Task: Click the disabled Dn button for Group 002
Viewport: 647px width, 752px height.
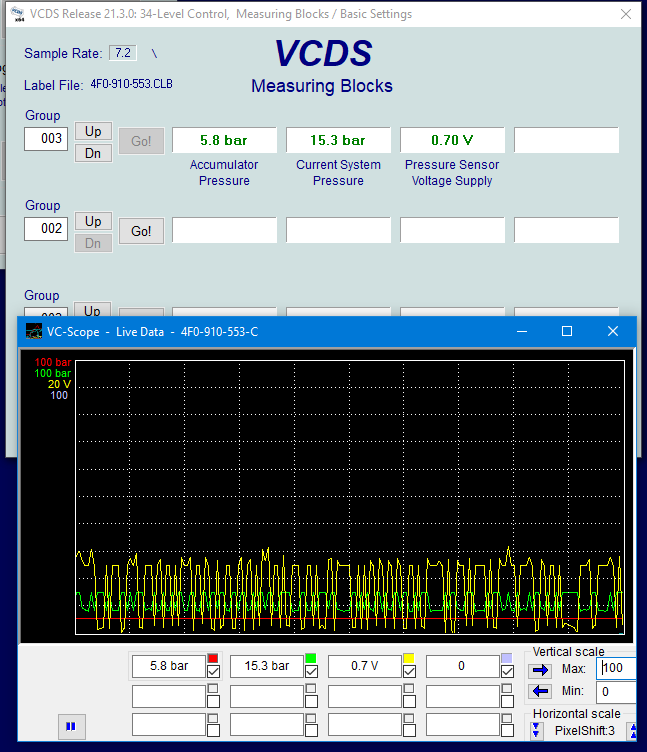Action: click(93, 243)
